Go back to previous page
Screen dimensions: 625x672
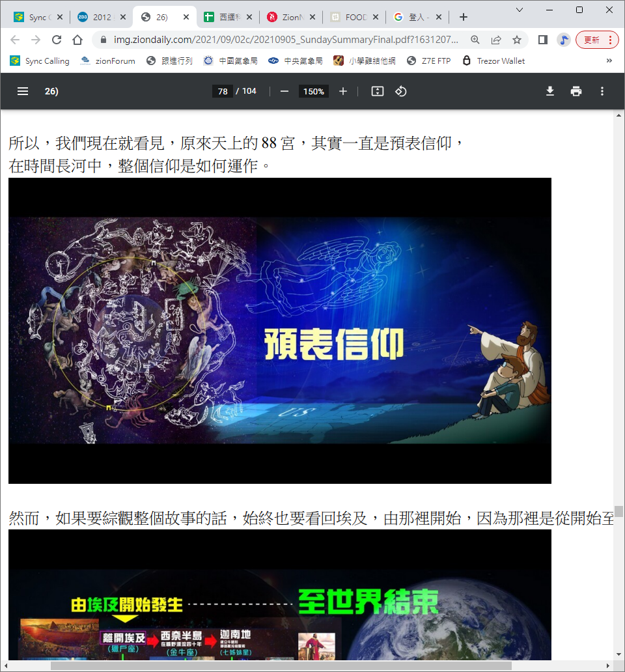[15, 40]
